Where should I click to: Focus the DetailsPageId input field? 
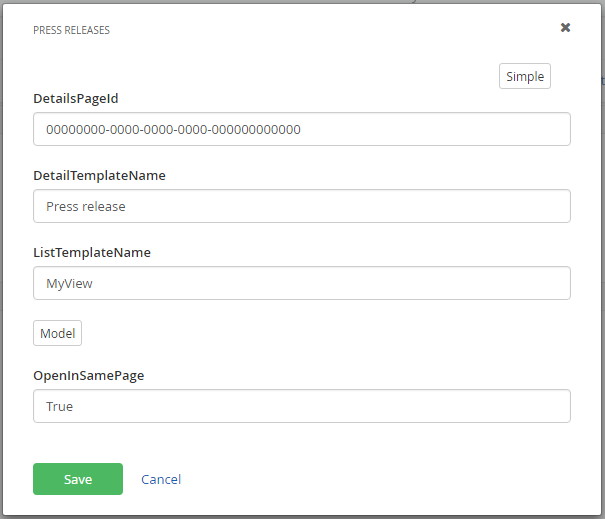(x=302, y=129)
